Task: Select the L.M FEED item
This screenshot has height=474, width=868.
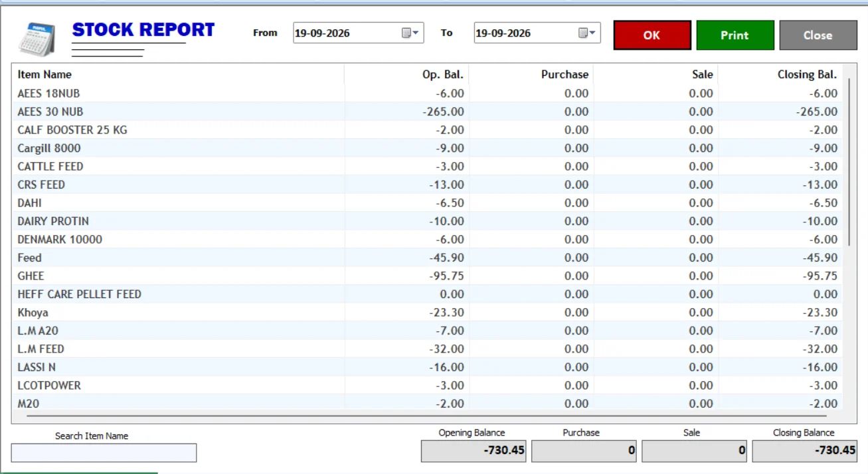Action: pyautogui.click(x=427, y=349)
